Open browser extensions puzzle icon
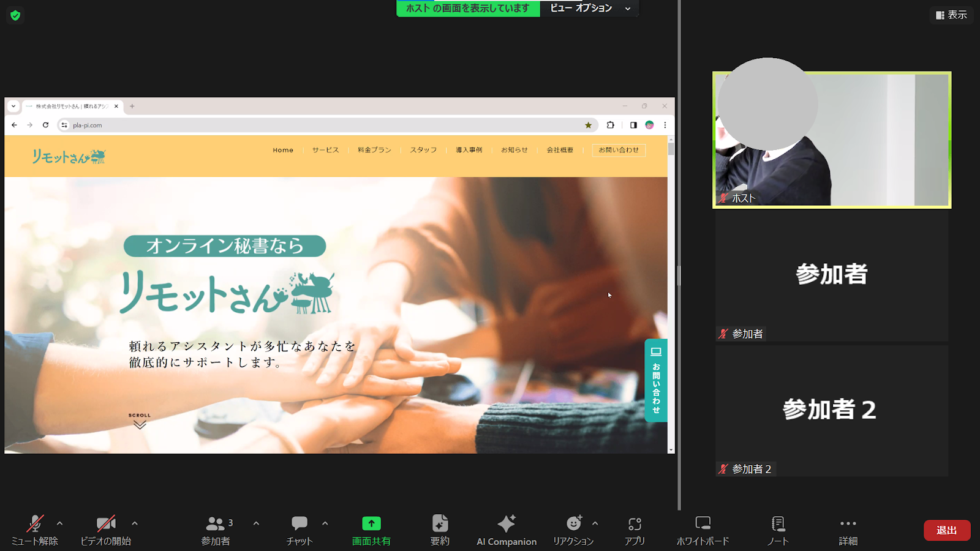 [610, 125]
